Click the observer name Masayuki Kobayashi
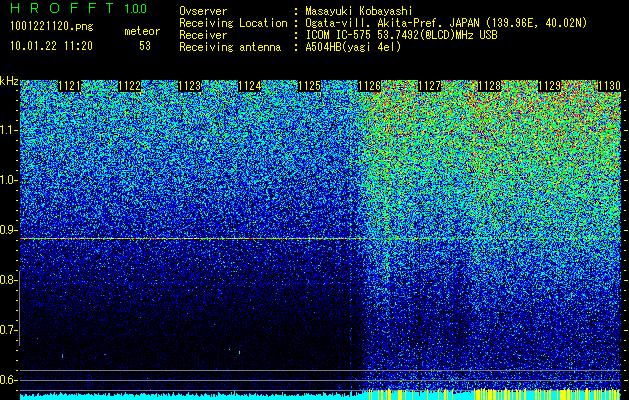 359,11
